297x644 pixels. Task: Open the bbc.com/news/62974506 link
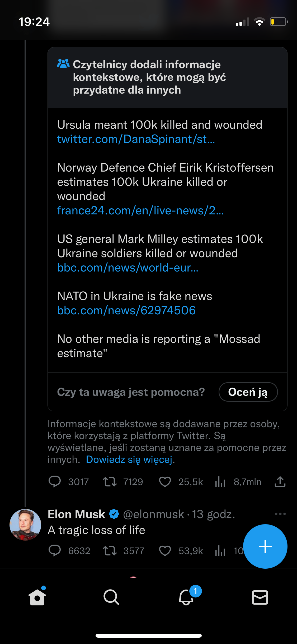(x=126, y=311)
